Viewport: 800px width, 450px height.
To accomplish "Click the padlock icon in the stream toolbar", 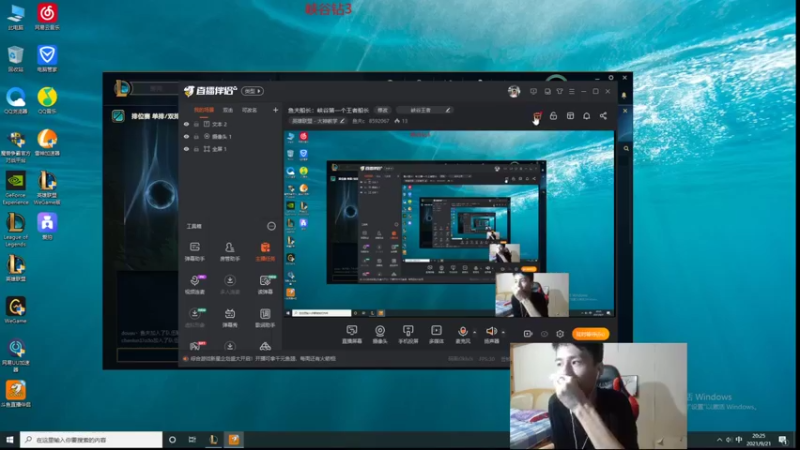I will pyautogui.click(x=553, y=116).
